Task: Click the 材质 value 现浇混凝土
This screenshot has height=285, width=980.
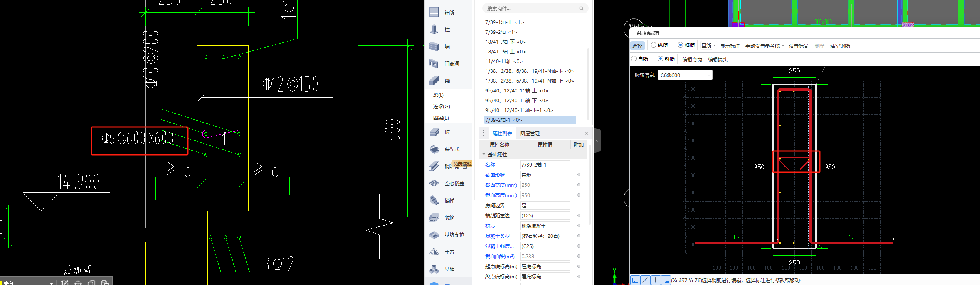Action: point(545,226)
